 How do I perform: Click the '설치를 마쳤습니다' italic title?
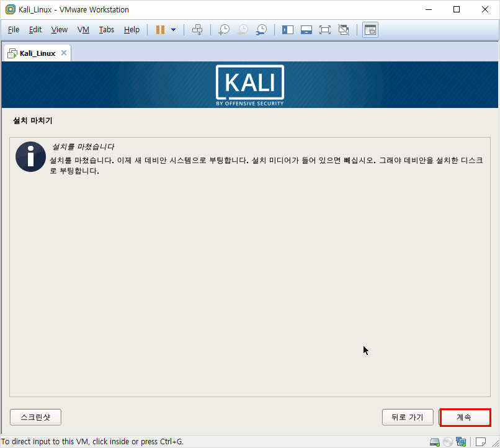point(83,146)
